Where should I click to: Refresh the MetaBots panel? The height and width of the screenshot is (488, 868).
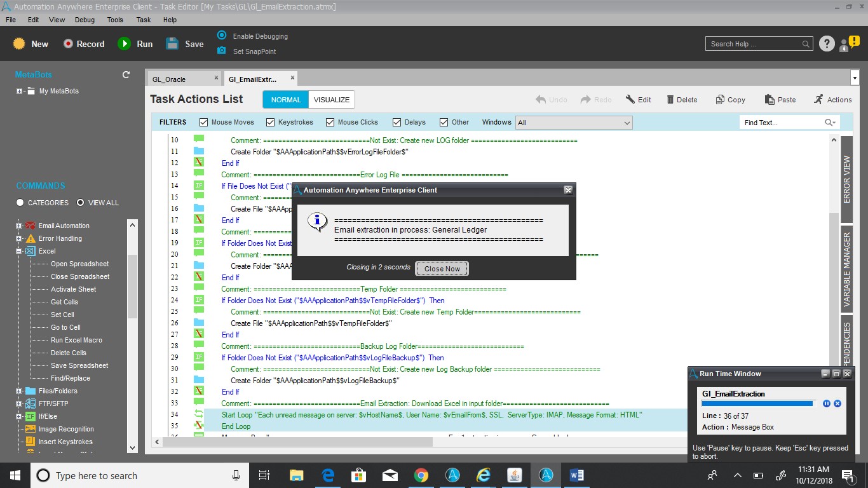click(x=126, y=75)
